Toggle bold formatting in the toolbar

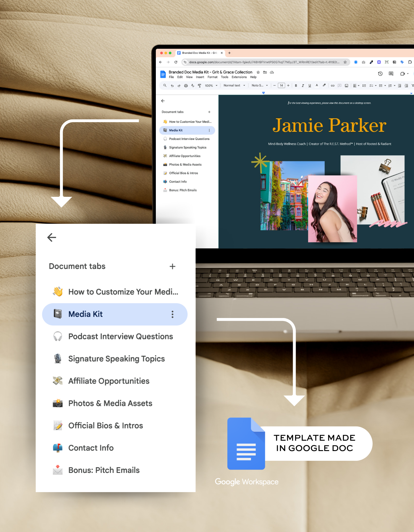pos(296,86)
